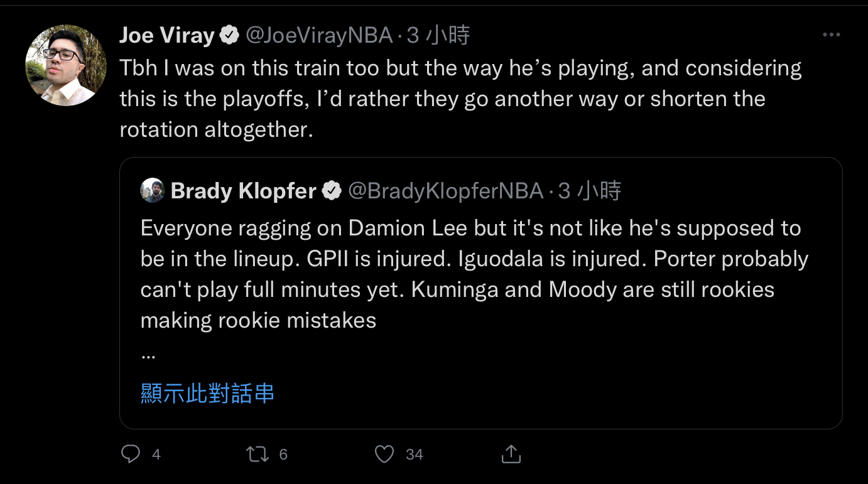The width and height of the screenshot is (868, 484).
Task: Open Joe Viray's tweet timestamp 3 小時
Action: [x=438, y=36]
